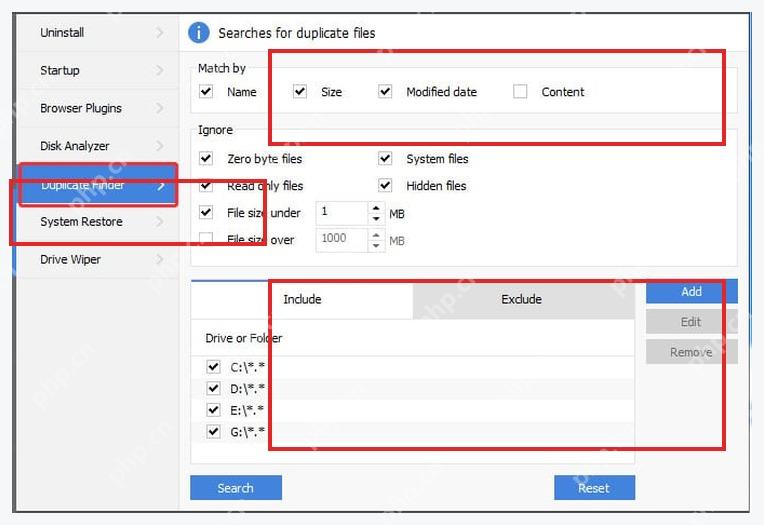Viewport: 764px width, 525px height.
Task: Decrease File size over value
Action: (376, 246)
